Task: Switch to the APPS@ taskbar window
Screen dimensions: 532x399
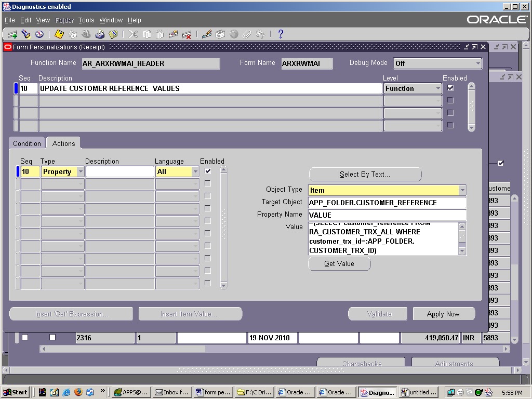Action: tap(130, 392)
